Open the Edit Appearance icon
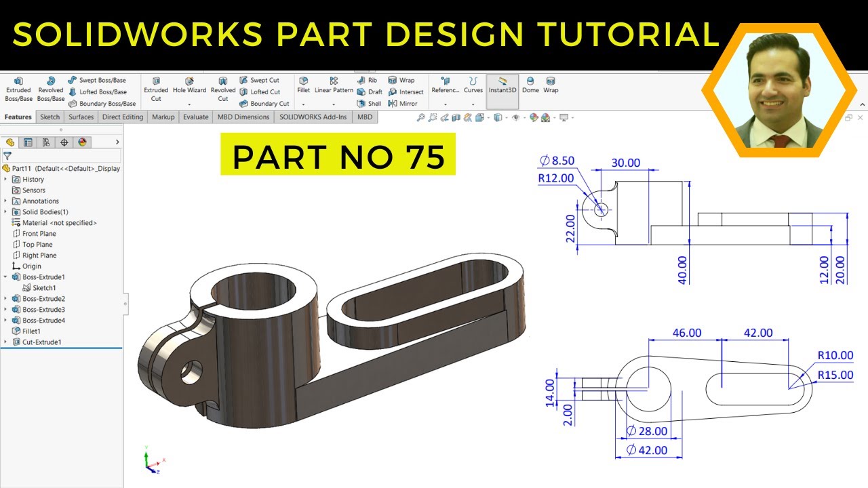 pyautogui.click(x=534, y=117)
